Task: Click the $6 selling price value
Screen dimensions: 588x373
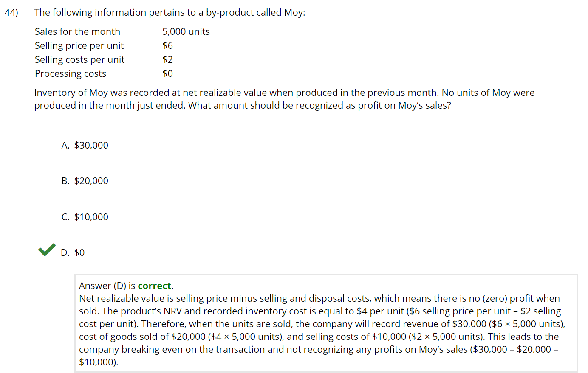Action: coord(167,45)
